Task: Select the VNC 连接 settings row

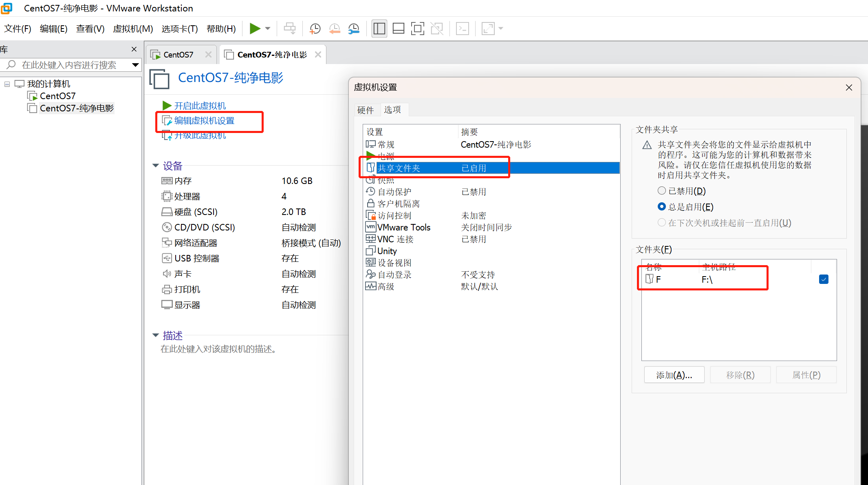Action: tap(395, 239)
